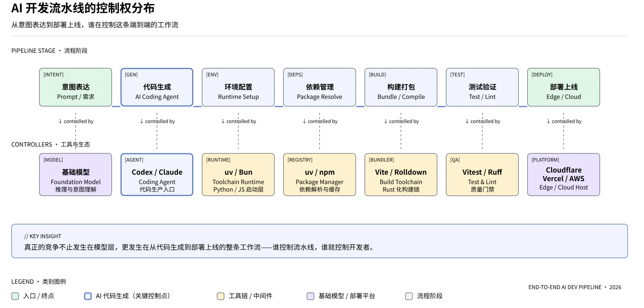Click the subtitle starting 从意图表达到部署上线
Screen dimensions: 644x308
click(95, 25)
